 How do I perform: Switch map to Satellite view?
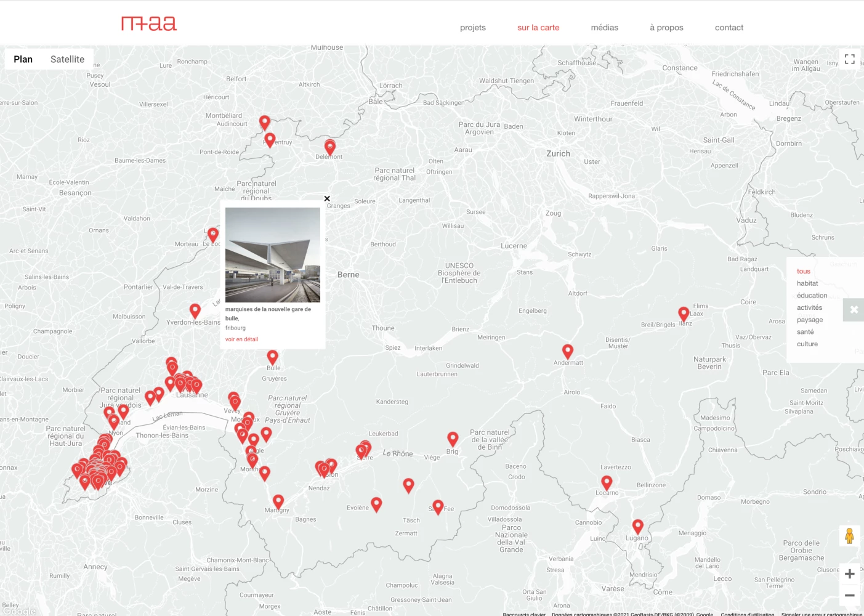click(67, 59)
